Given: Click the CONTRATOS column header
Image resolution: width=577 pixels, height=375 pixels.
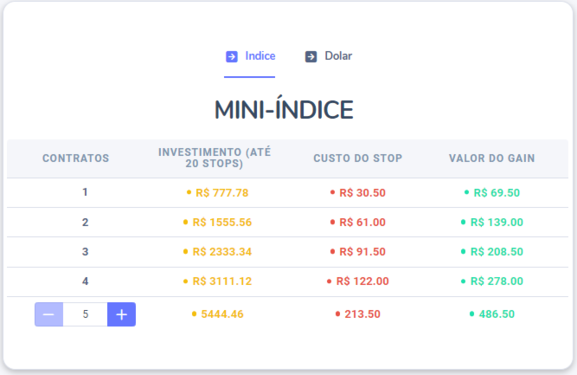Looking at the screenshot, I should click(x=76, y=158).
